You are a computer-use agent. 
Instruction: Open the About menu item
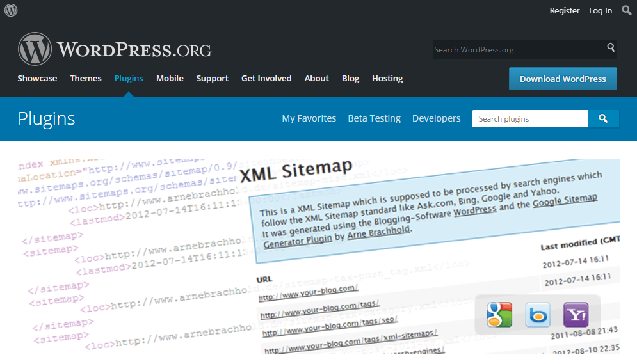click(x=316, y=78)
